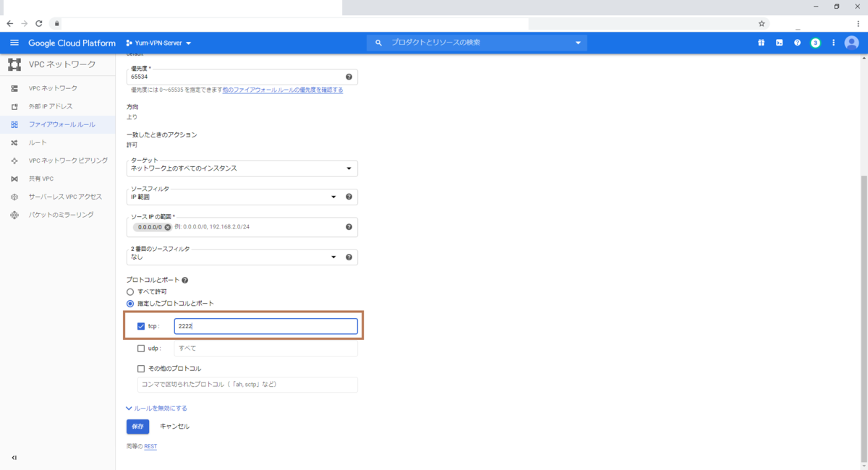Click help icon beside 2 番目のソースフィルタ
The height and width of the screenshot is (470, 868).
(349, 257)
